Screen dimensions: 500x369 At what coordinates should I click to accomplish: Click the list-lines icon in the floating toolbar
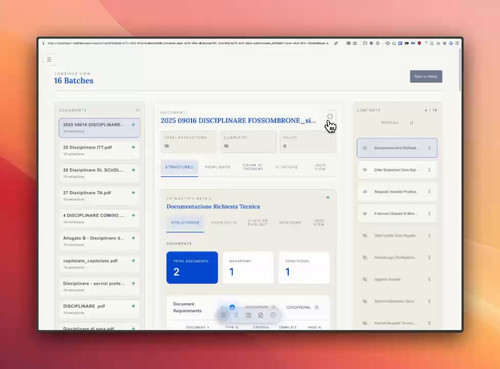tap(236, 315)
